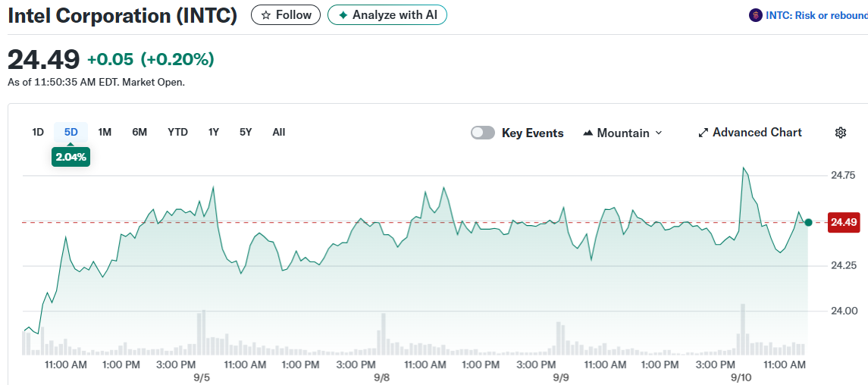Click the 2.04% return badge
The image size is (868, 385).
[71, 157]
